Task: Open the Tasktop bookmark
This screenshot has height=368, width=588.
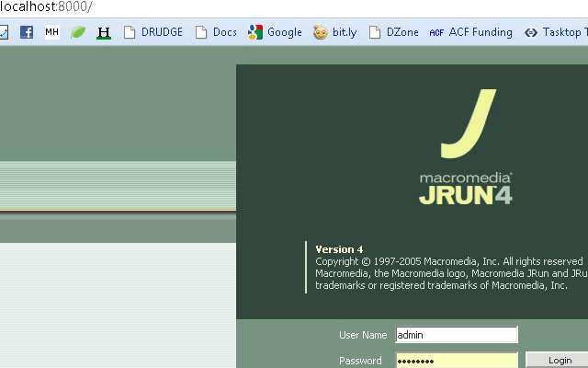Action: (x=556, y=32)
